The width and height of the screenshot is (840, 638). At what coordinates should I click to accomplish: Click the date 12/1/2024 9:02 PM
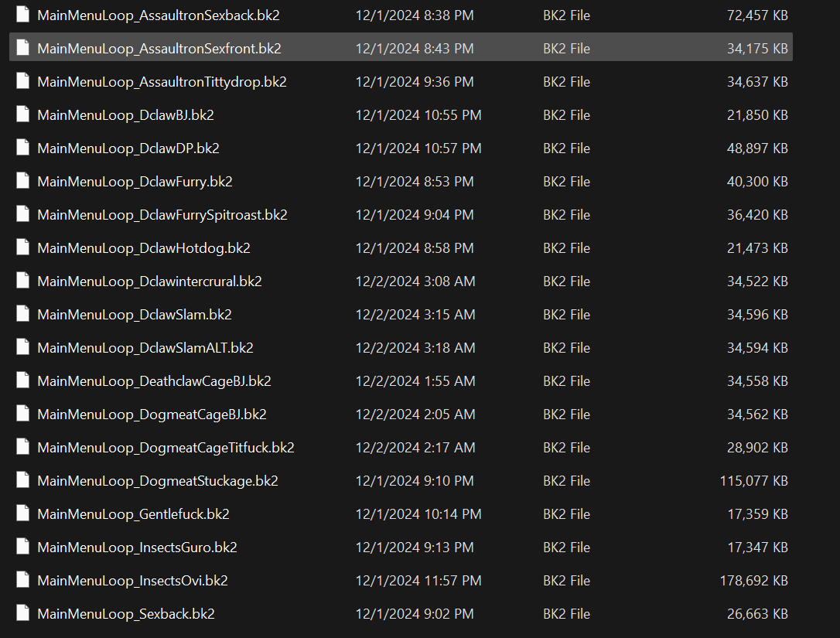click(x=415, y=614)
